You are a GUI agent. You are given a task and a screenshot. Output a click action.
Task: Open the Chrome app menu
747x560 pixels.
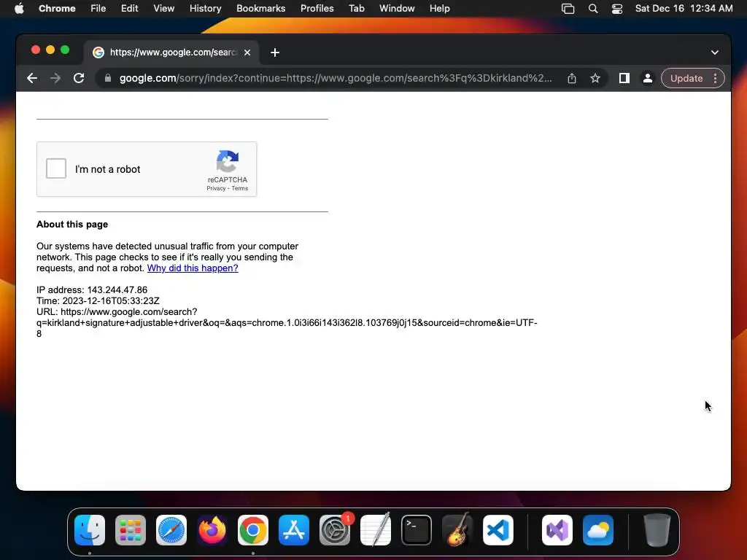click(x=57, y=9)
